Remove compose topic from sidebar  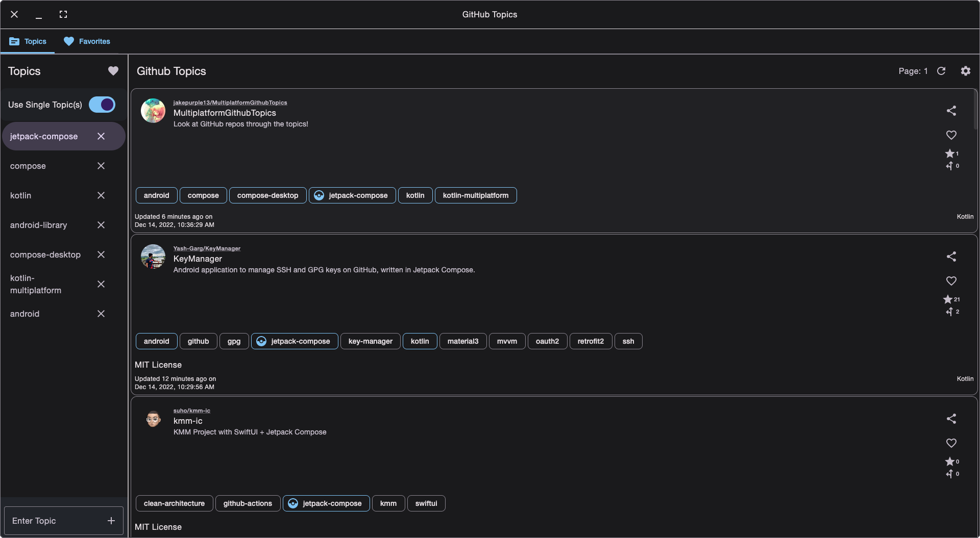101,166
